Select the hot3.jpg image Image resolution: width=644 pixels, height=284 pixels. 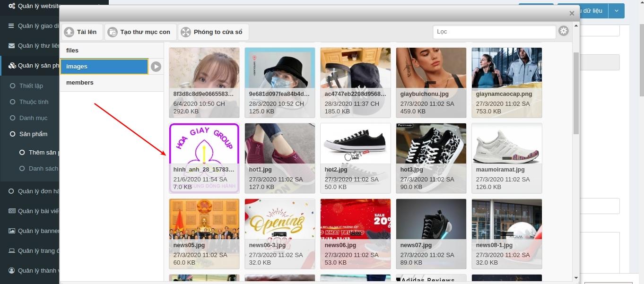[x=431, y=158]
